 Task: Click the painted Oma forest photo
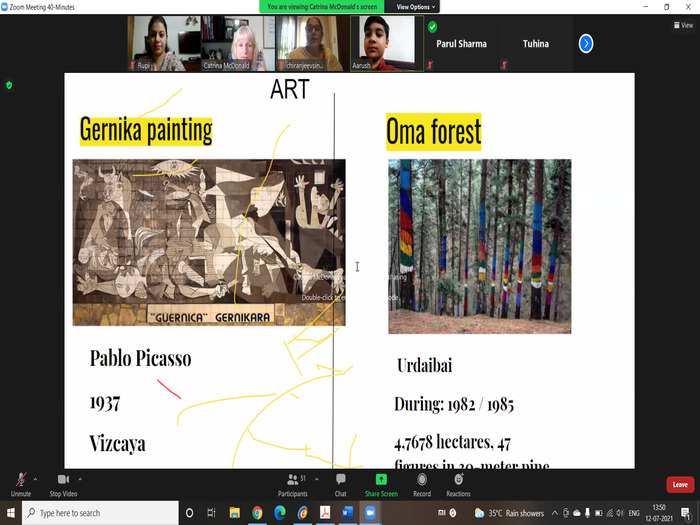tap(479, 246)
